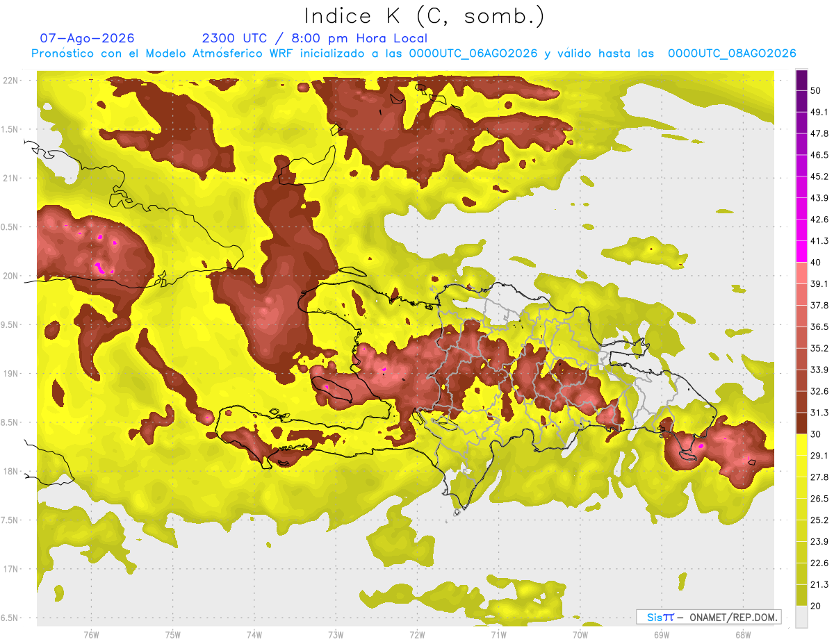Click the colorbar value "31.3"
This screenshot has height=644, width=834.
[819, 413]
